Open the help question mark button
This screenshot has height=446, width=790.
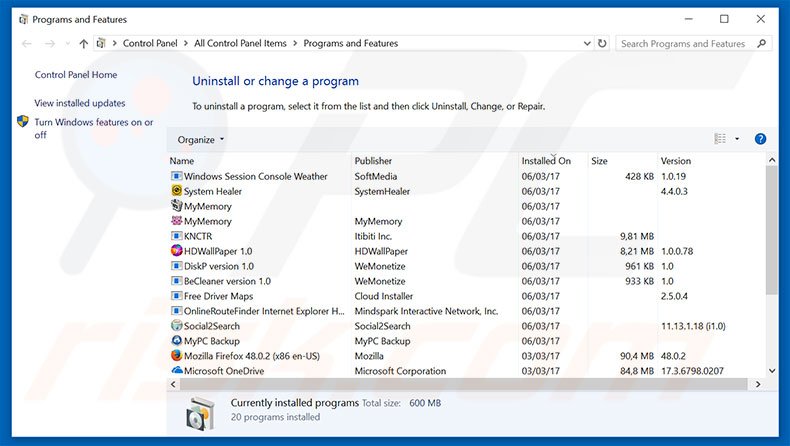(760, 139)
